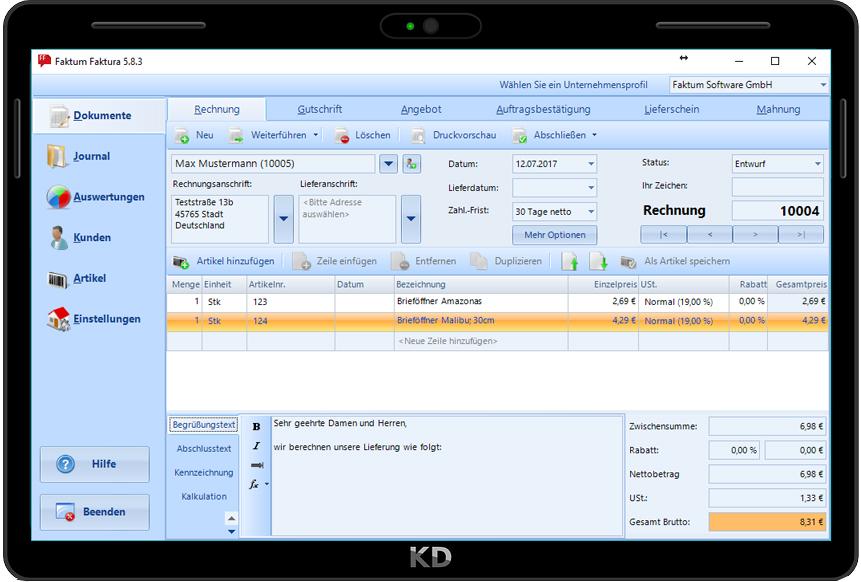
Task: Select the Abschlusstext tab
Action: (204, 449)
